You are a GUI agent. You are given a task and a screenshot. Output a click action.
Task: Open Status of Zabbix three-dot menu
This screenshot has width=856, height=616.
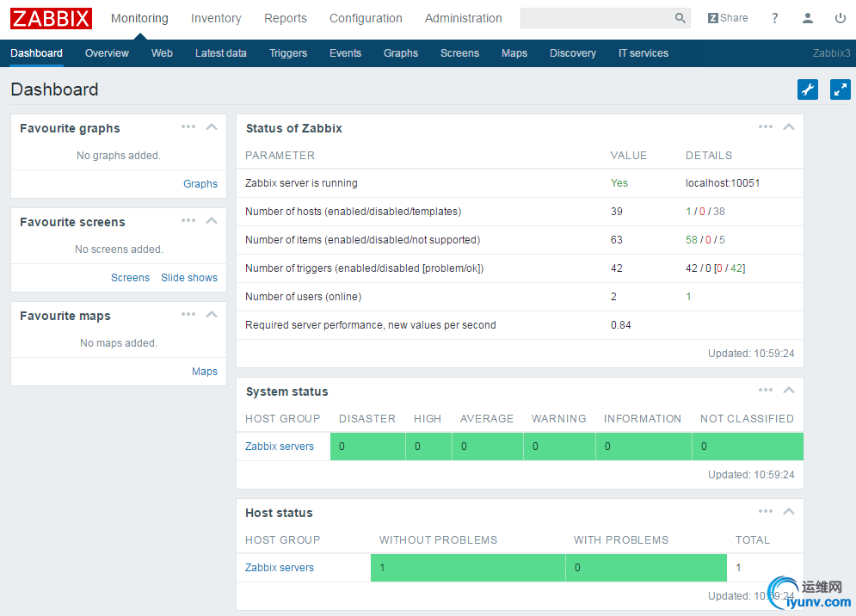point(766,127)
